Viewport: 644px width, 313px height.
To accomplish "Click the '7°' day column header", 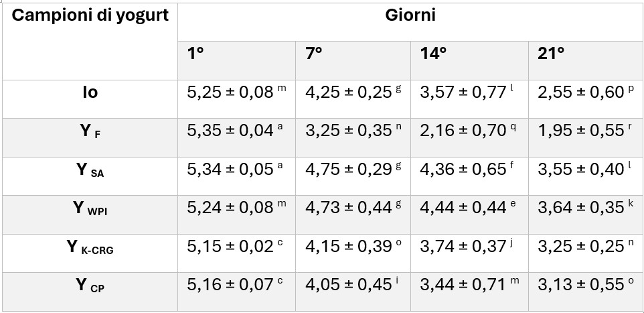I will click(x=353, y=60).
